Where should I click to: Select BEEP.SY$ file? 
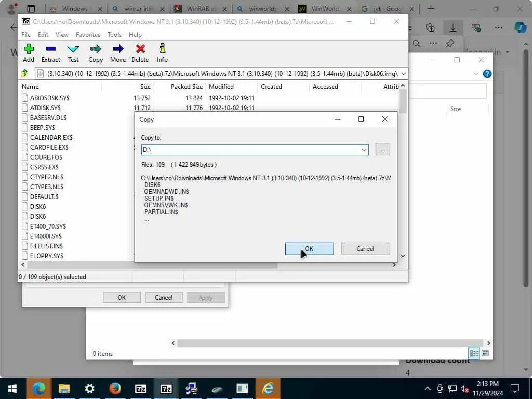[x=43, y=127]
